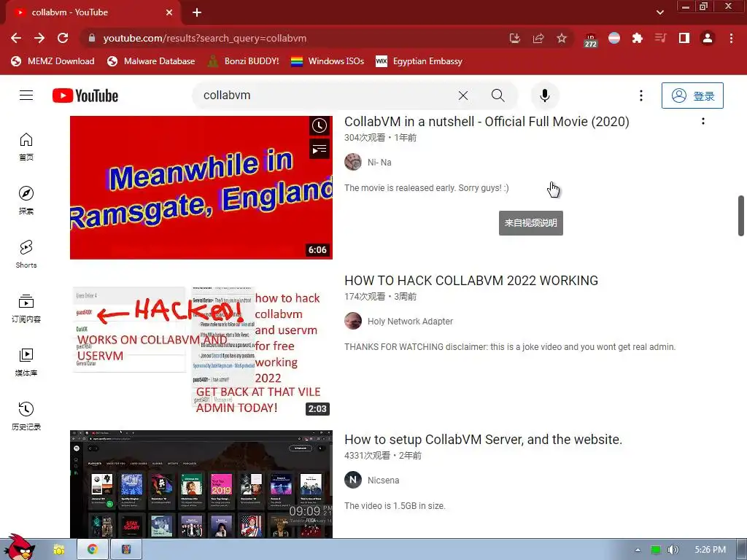The image size is (747, 560).
Task: Click the sign-in 登录 button
Action: (692, 96)
